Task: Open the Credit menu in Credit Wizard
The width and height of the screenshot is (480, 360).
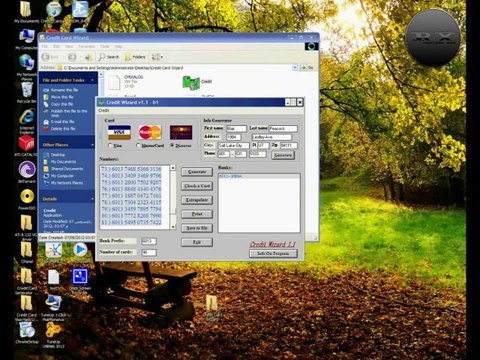Action: pos(103,110)
